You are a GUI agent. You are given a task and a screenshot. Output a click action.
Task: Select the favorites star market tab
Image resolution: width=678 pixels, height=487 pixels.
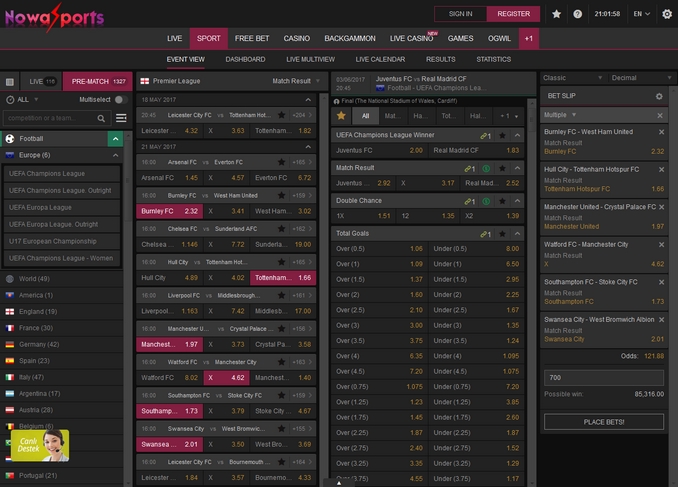[341, 115]
